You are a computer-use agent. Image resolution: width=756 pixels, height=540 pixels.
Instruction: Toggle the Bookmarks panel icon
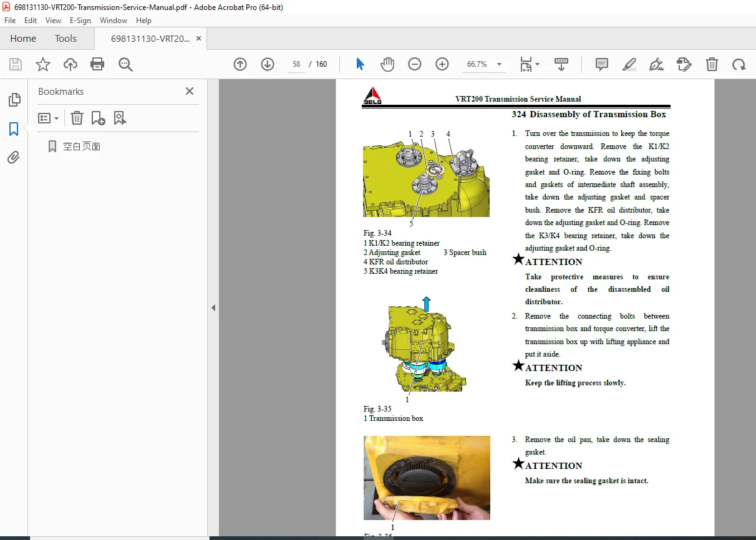pos(14,129)
